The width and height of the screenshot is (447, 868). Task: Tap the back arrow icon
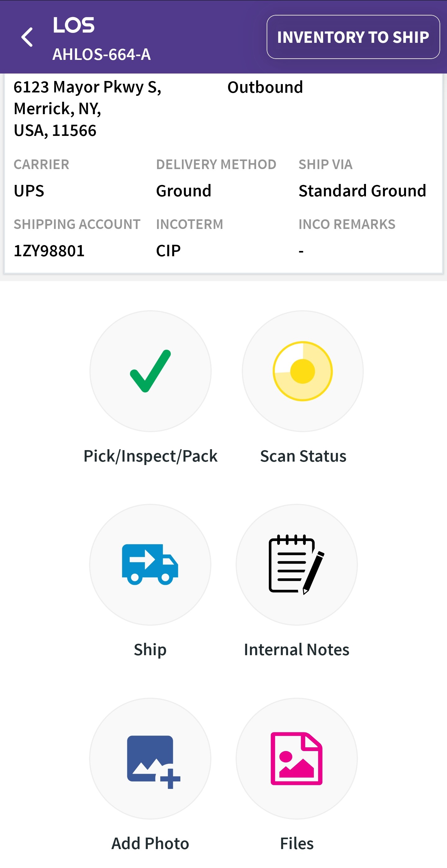point(27,37)
